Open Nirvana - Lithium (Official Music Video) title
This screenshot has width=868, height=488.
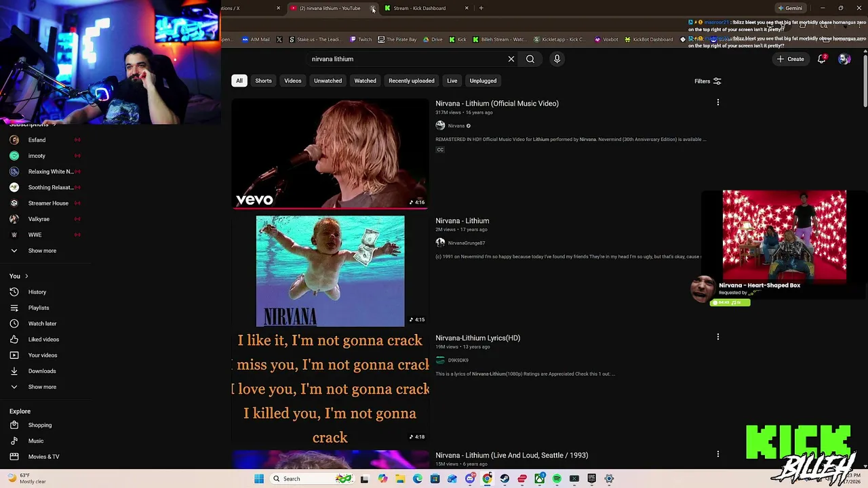click(x=497, y=104)
